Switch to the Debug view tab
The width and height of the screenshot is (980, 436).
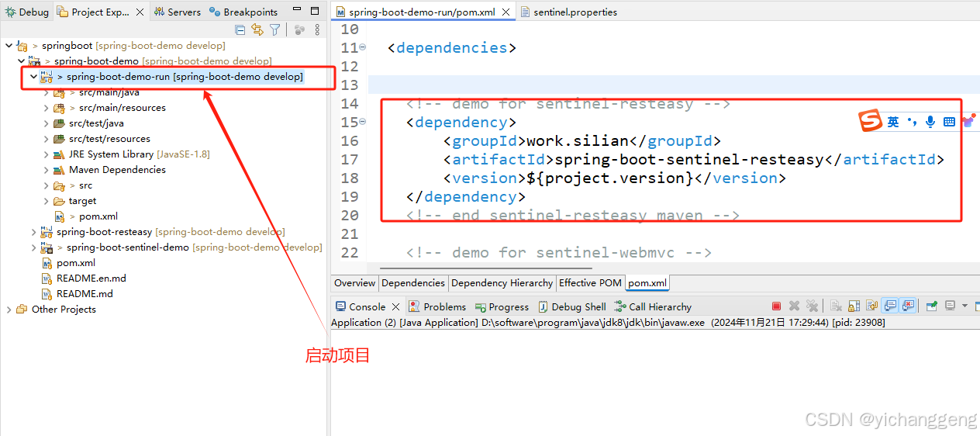coord(27,12)
